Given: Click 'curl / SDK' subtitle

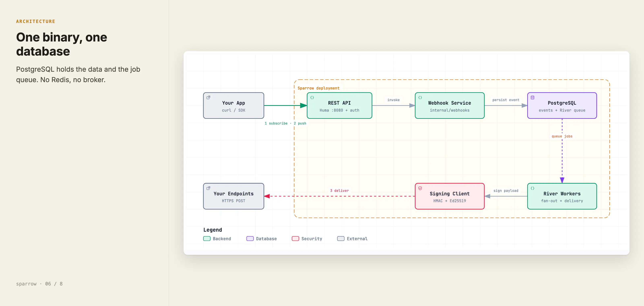Looking at the screenshot, I should 233,110.
